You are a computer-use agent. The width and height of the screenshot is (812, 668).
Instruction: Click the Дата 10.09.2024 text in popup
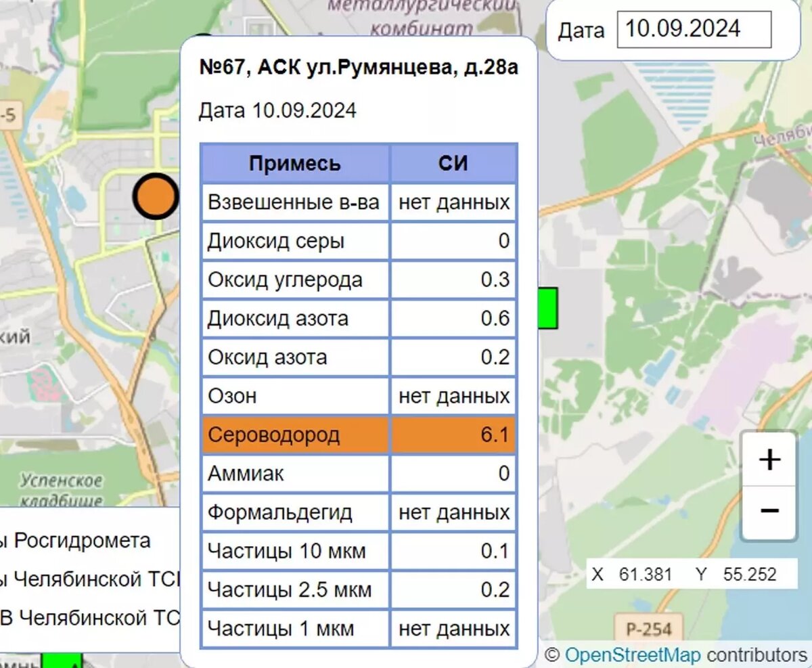[x=277, y=110]
